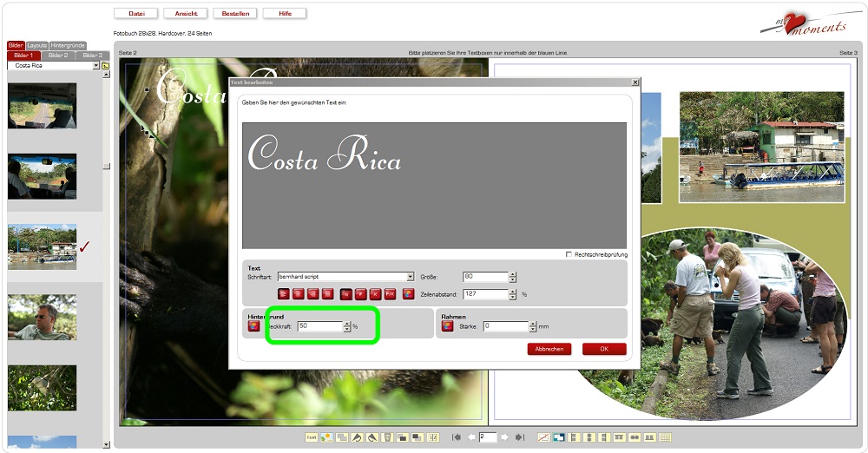This screenshot has width=868, height=453.
Task: Close the Text bearbeiten dialog
Action: pos(635,82)
